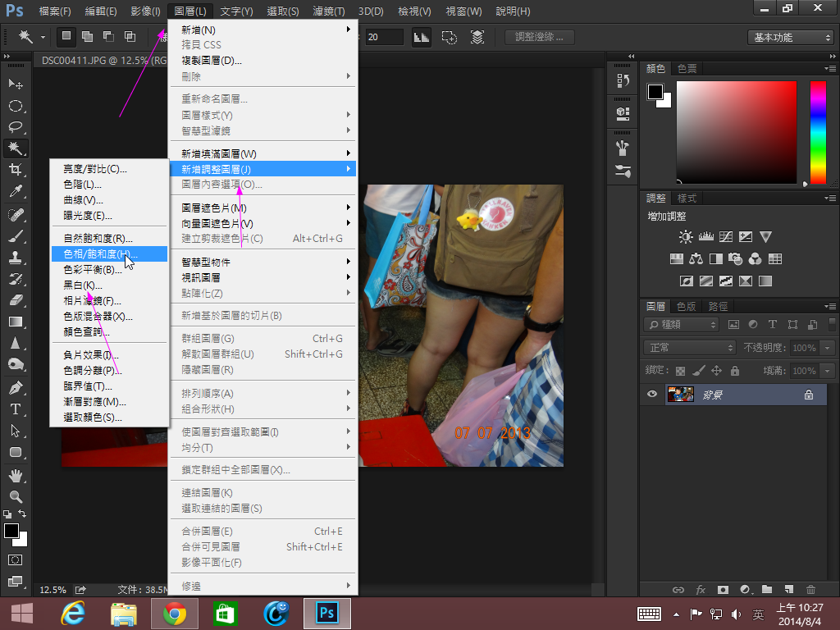Choose 亮度/對比(C)... from submenu
Image resolution: width=840 pixels, height=630 pixels.
109,169
